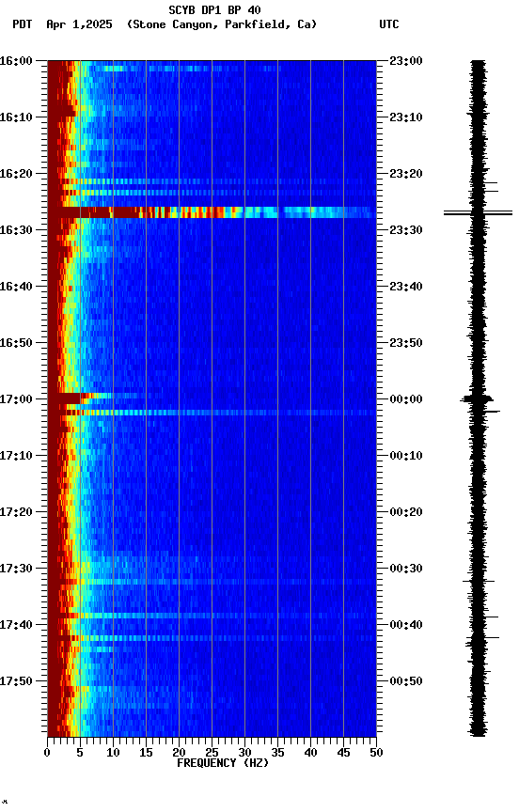Viewport: 519px width, 812px height.
Task: Click the '30' frequency axis tick label
Action: [x=244, y=753]
